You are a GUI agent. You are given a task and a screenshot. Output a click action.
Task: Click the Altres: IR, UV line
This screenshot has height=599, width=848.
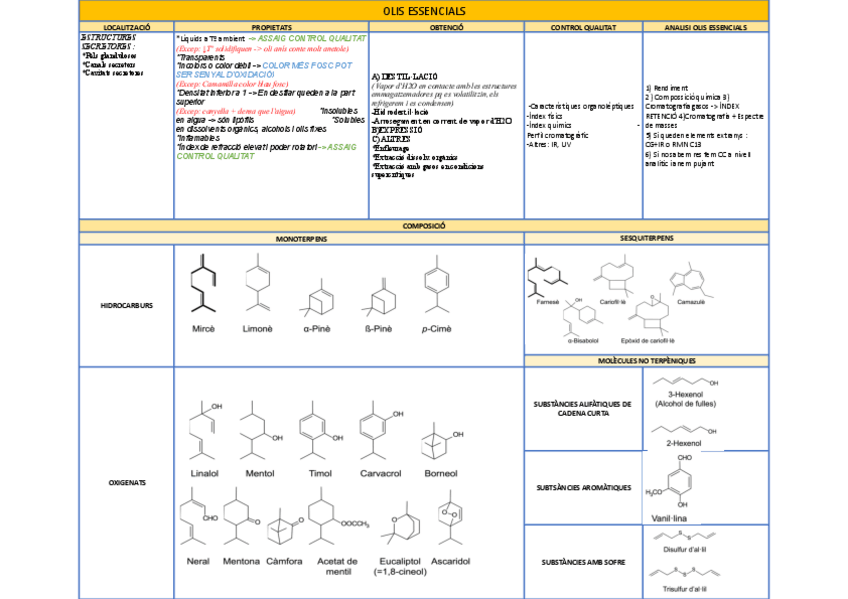tap(549, 145)
